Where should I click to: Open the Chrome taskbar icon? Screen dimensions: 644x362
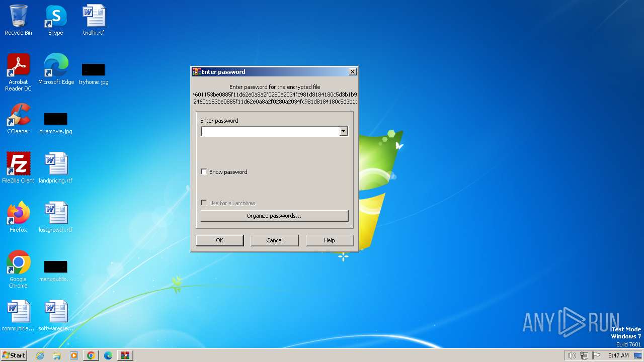[91, 355]
